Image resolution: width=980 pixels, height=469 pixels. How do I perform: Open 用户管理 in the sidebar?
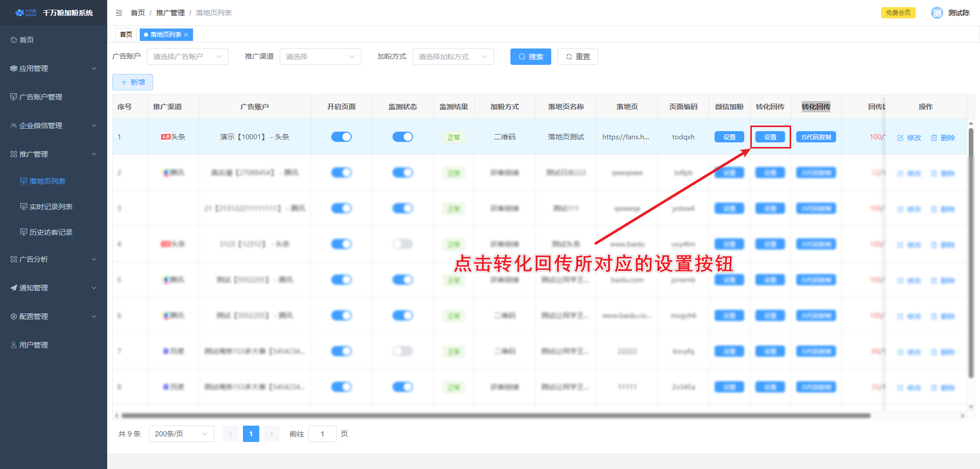34,345
